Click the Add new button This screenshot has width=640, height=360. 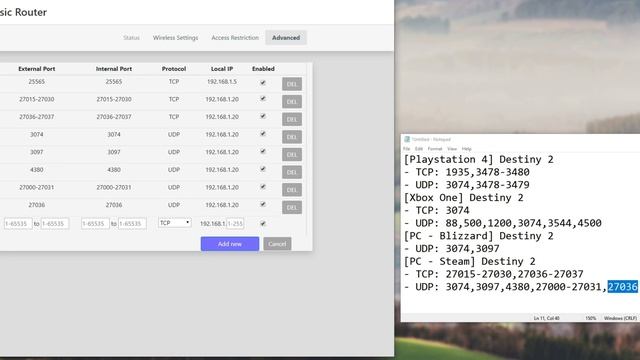230,244
